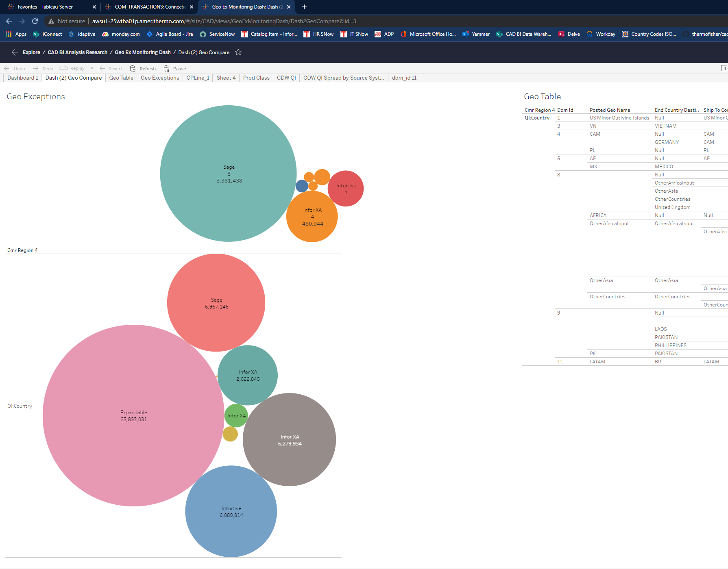Go to Explore in the breadcrumb
This screenshot has height=569, width=728.
31,52
